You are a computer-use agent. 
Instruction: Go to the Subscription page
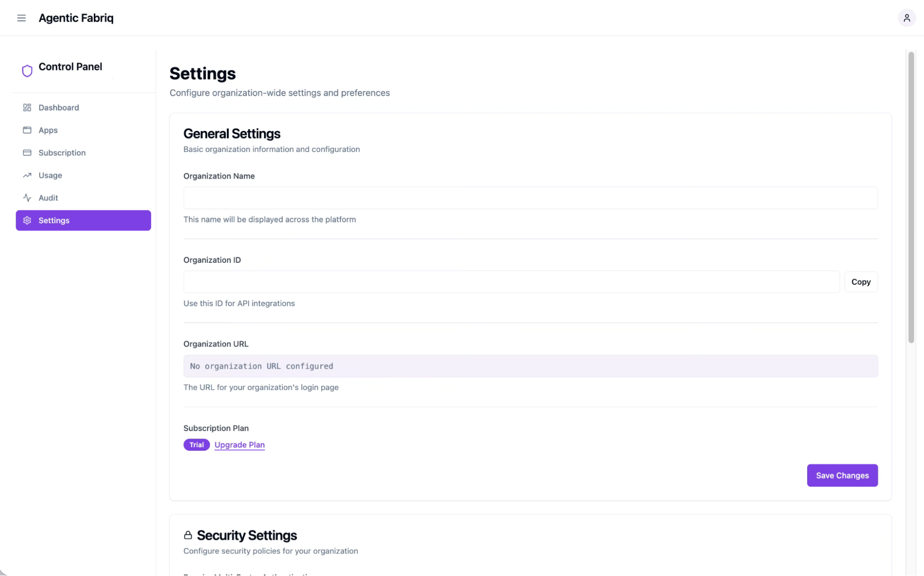(62, 153)
